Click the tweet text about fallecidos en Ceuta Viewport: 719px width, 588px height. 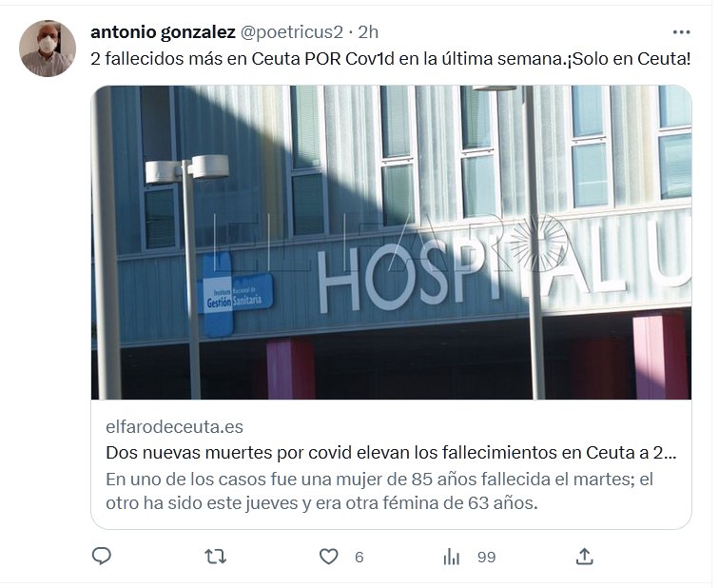pos(390,59)
